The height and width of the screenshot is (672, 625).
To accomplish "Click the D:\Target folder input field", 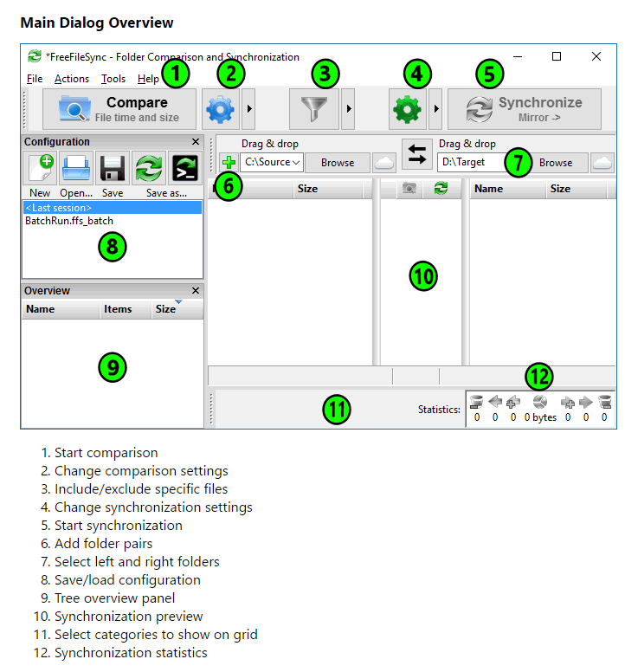I will pos(474,163).
